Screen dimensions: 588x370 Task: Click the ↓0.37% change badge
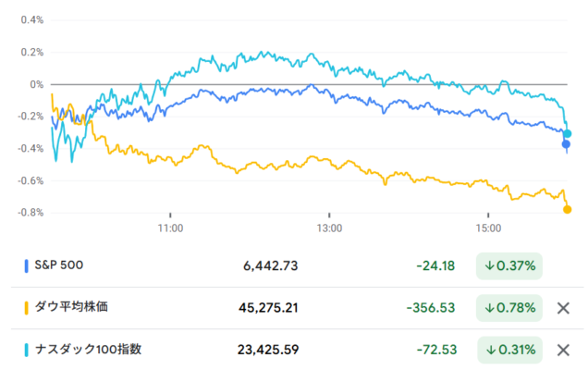tap(509, 266)
